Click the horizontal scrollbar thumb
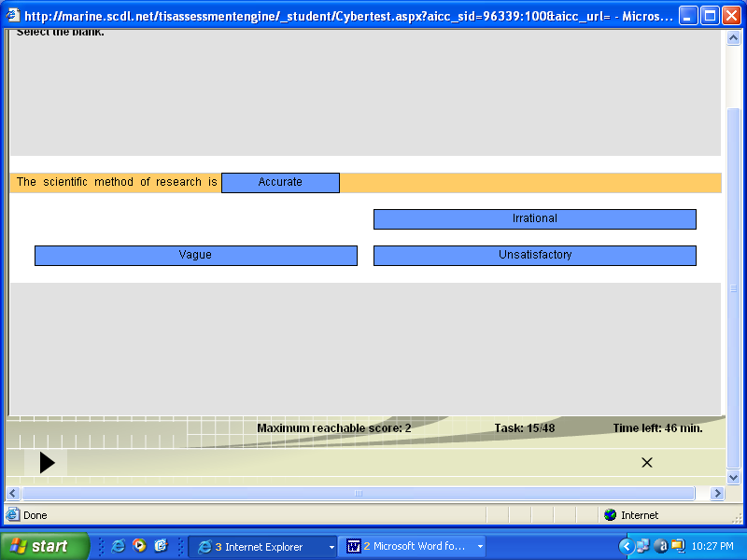This screenshot has height=560, width=747. pyautogui.click(x=359, y=493)
